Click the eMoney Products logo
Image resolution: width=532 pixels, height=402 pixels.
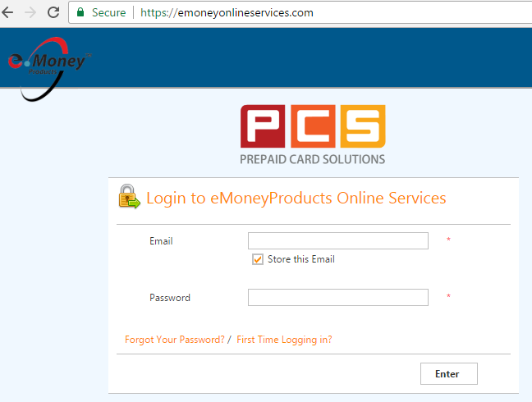[x=48, y=69]
